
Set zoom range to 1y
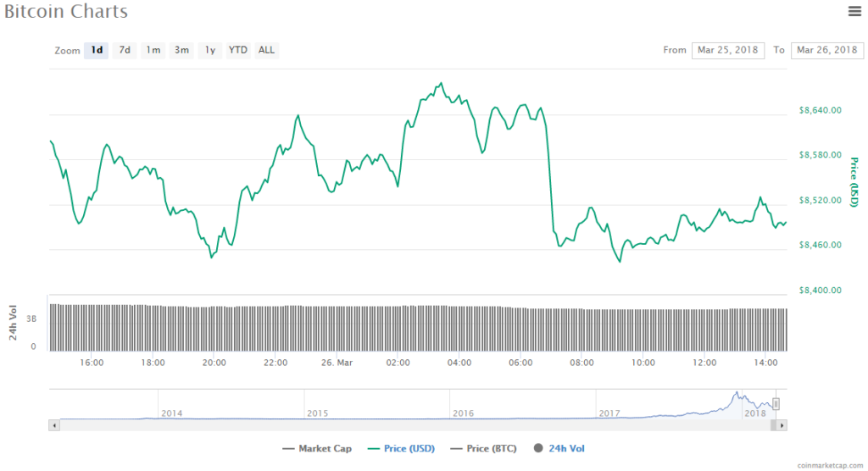(210, 50)
